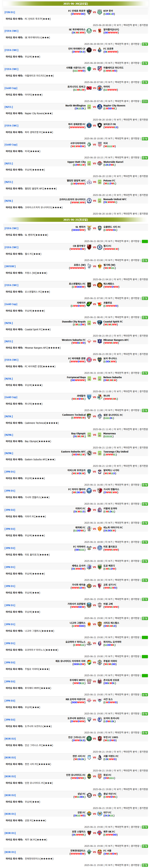Click the KTP Kotka team crest
150x868 pixels.
point(100,12)
